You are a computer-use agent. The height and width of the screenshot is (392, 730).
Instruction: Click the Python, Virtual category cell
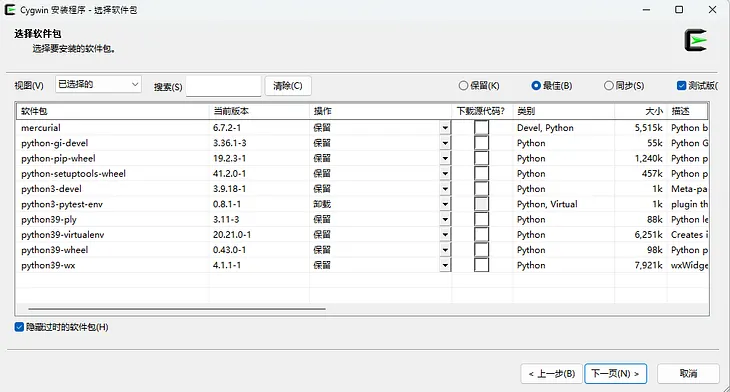pos(547,204)
